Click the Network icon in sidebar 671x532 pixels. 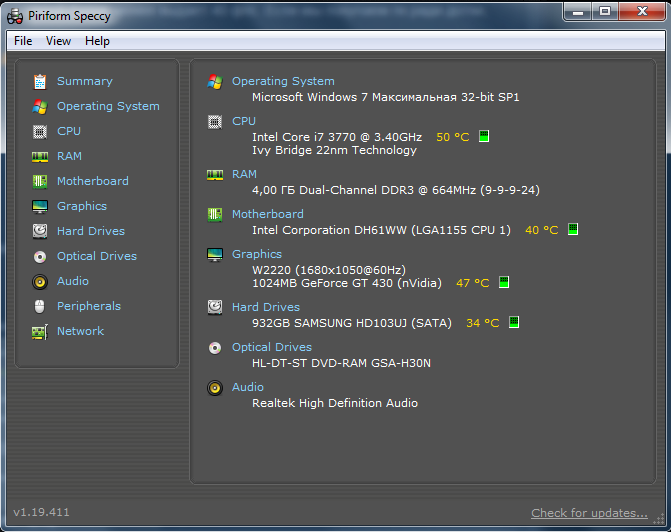click(40, 331)
